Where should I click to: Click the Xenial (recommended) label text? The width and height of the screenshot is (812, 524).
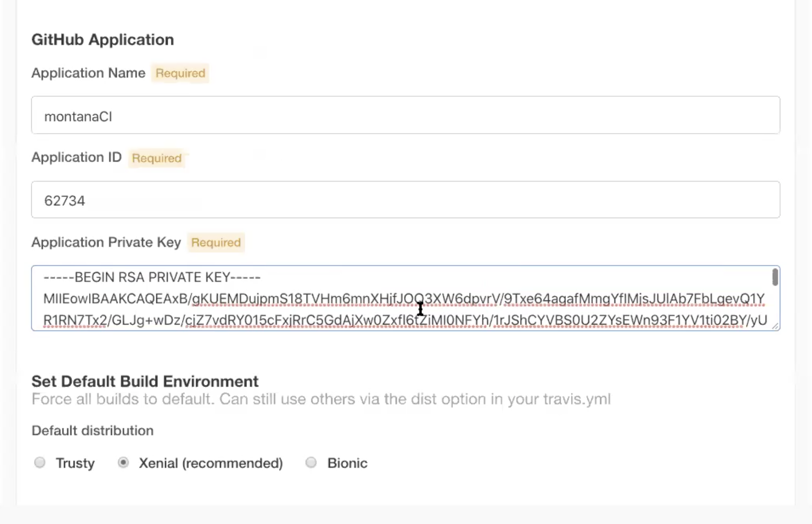coord(211,463)
